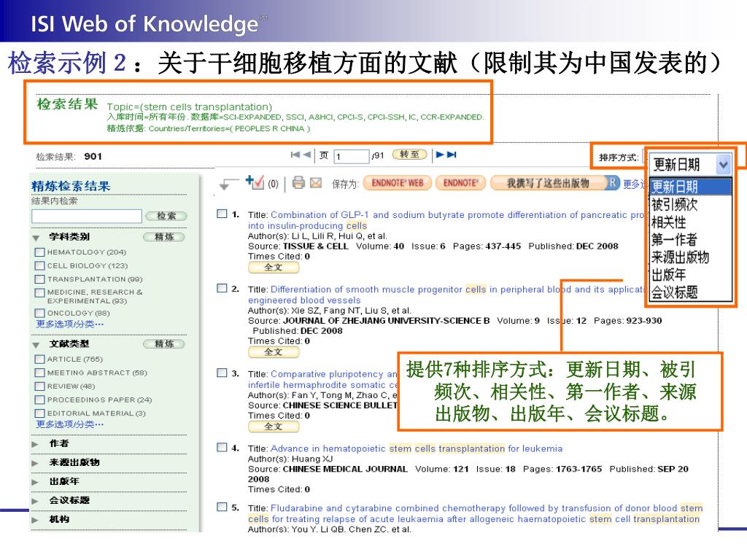
Task: Choose 出版年 in the sort list
Action: [x=690, y=275]
